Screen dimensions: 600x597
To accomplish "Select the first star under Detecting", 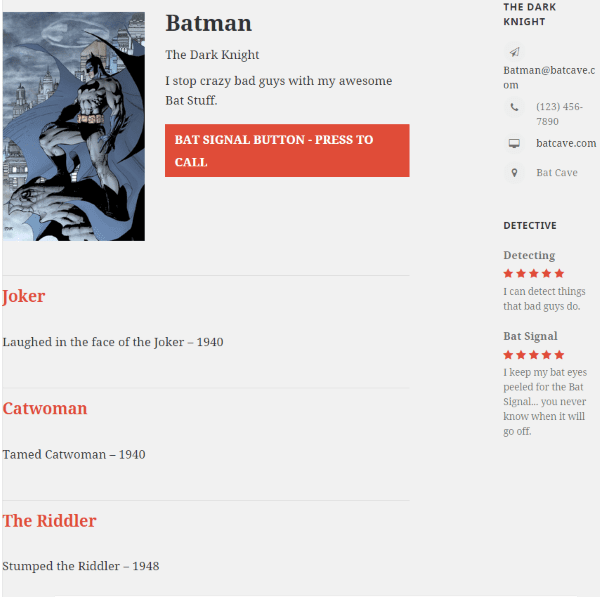I will pyautogui.click(x=508, y=273).
